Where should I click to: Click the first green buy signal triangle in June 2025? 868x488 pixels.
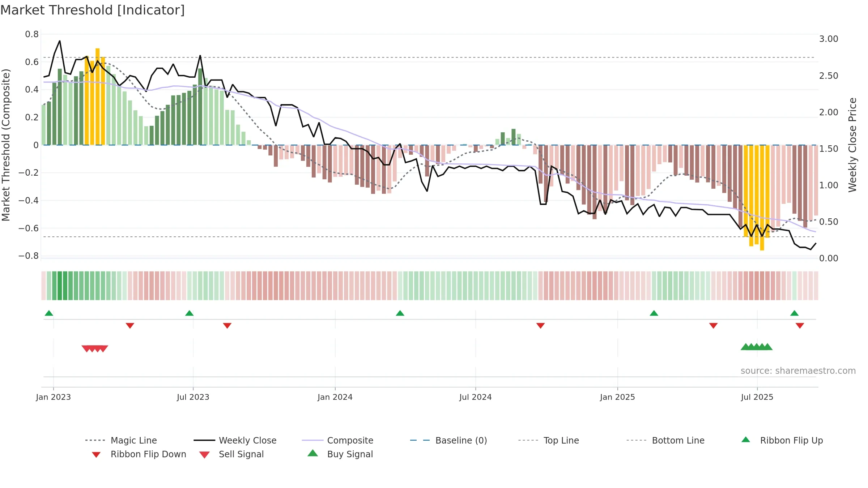pyautogui.click(x=745, y=347)
